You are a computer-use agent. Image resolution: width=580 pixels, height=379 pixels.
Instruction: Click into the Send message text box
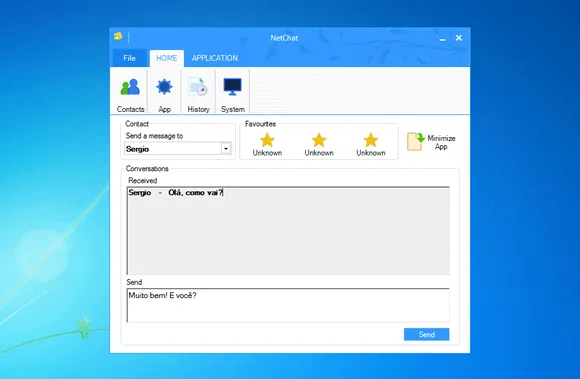pos(288,305)
